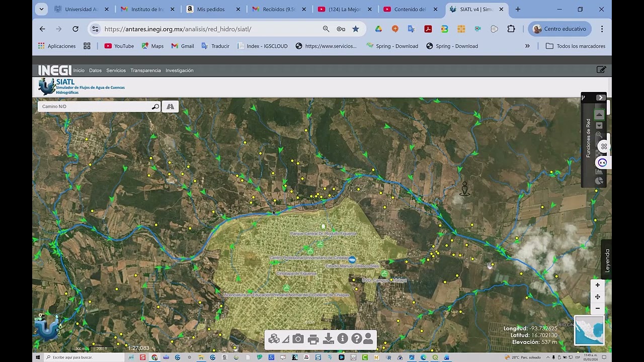
Task: Bookmark page with star icon
Action: 356,29
